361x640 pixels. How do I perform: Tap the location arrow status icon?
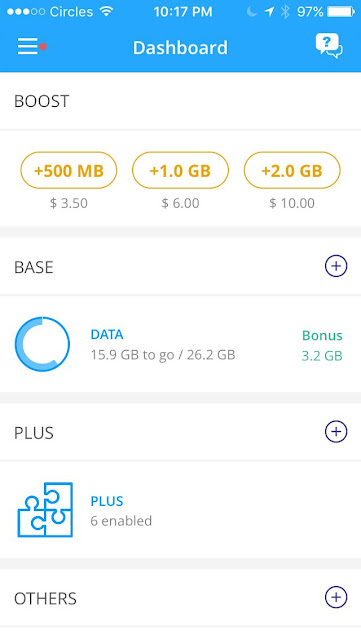coord(269,11)
